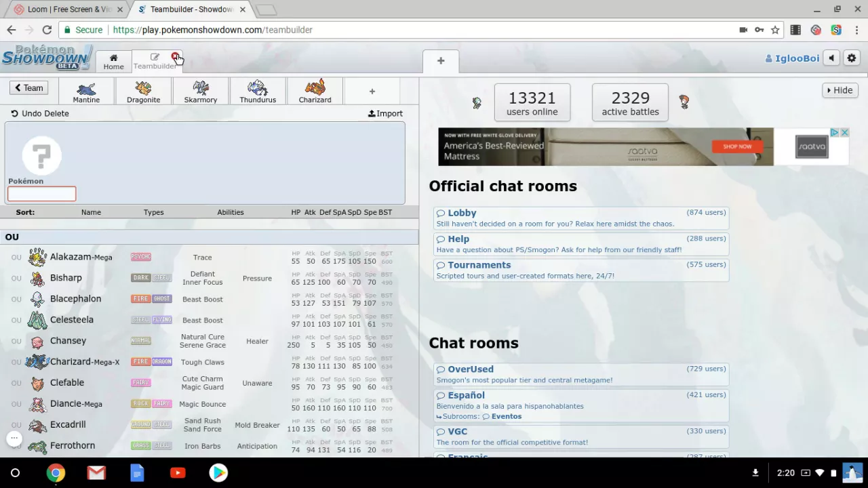Screen dimensions: 868x488
Task: Join the Español chat room
Action: [581, 405]
